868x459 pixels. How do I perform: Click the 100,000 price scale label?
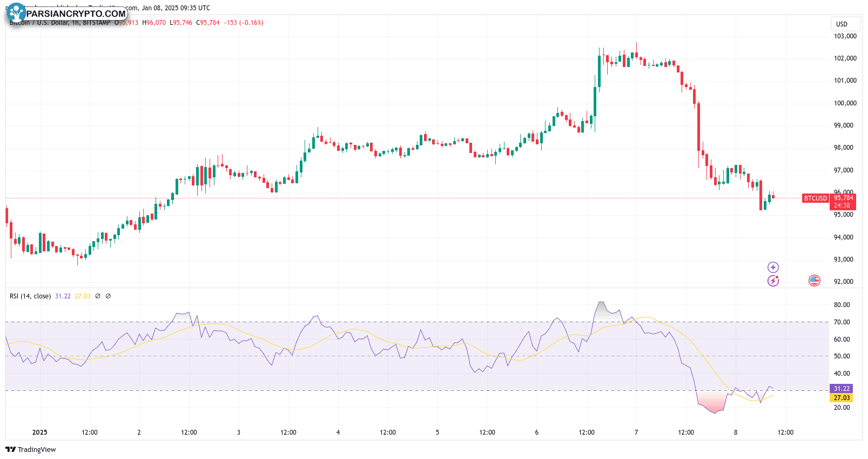[x=845, y=103]
